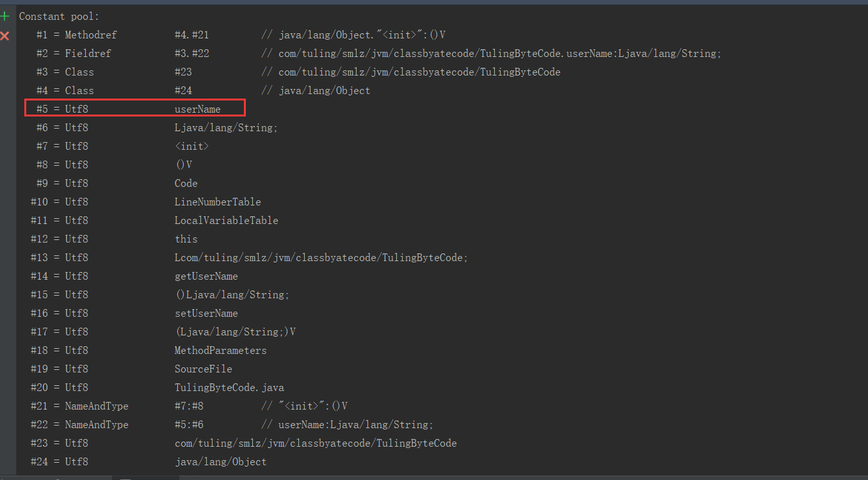The height and width of the screenshot is (480, 868).
Task: Select '#10 = Utf8' entry
Action: click(x=60, y=202)
